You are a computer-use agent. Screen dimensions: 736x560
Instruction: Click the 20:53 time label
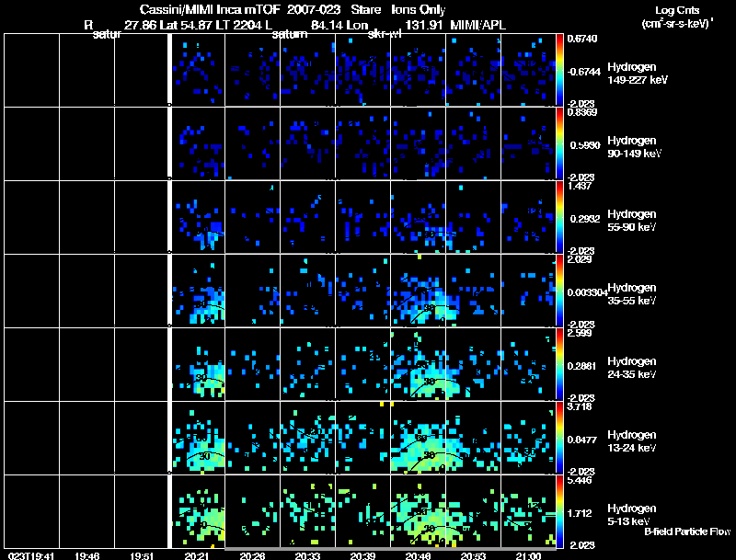[x=473, y=555]
